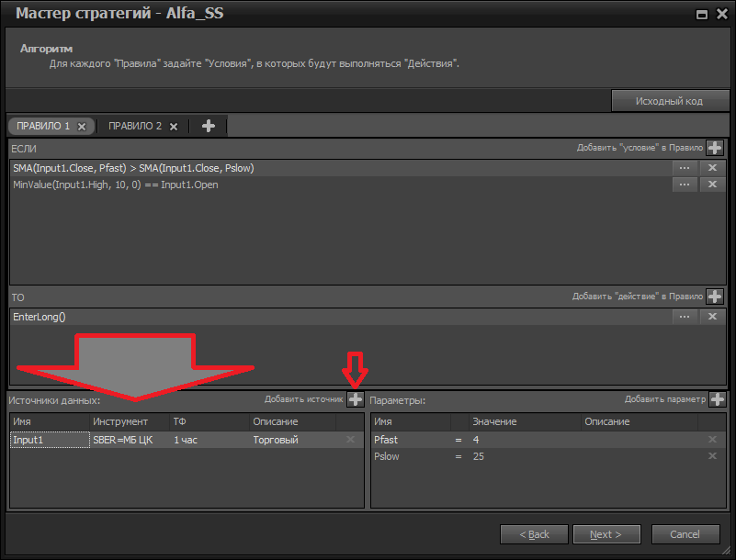Remove the EnterLong() action
The image size is (736, 560).
pyautogui.click(x=712, y=317)
